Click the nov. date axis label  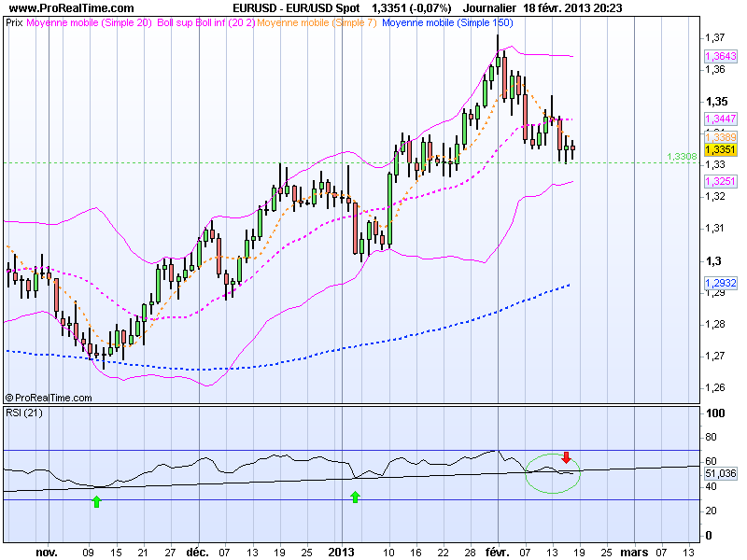click(47, 553)
